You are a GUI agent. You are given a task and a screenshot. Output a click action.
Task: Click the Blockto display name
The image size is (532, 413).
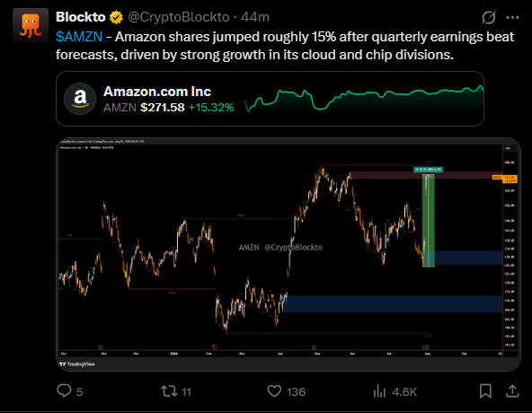[x=81, y=17]
